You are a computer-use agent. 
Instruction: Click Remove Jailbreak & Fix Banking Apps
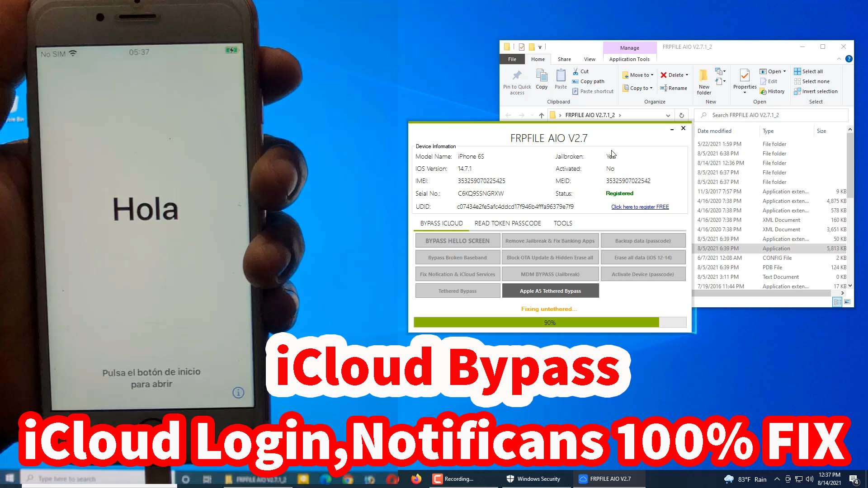pos(550,241)
